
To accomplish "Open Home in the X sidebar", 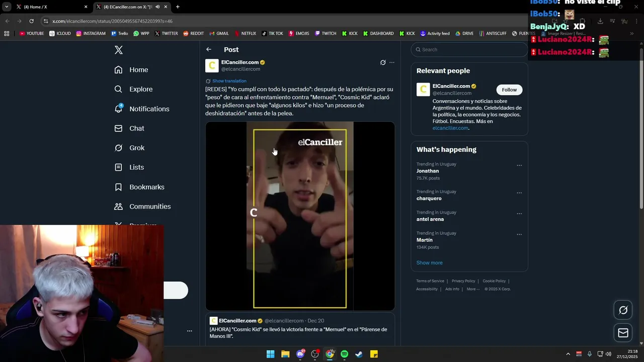I will (131, 69).
